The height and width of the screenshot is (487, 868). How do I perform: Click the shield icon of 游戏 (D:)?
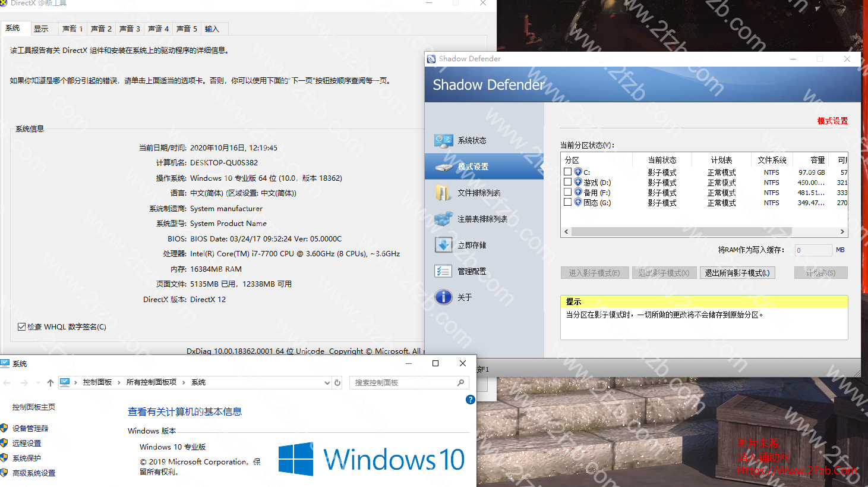coord(577,182)
